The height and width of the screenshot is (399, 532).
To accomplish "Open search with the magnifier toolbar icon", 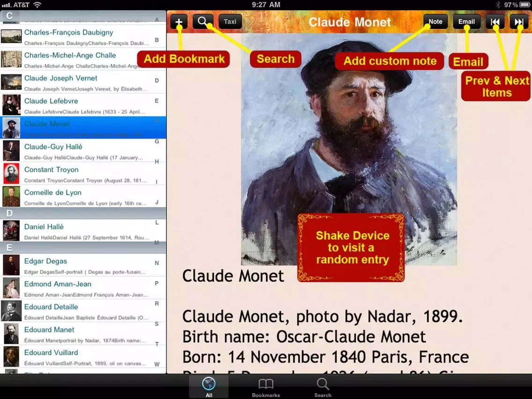I will pyautogui.click(x=203, y=22).
